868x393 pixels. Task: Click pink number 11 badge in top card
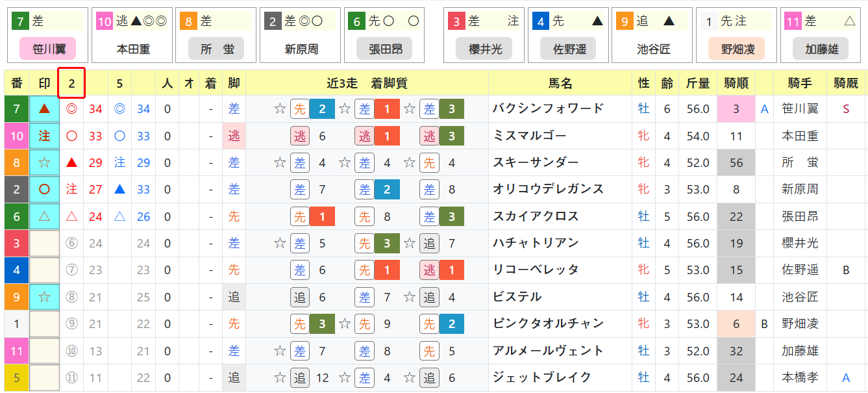point(793,21)
